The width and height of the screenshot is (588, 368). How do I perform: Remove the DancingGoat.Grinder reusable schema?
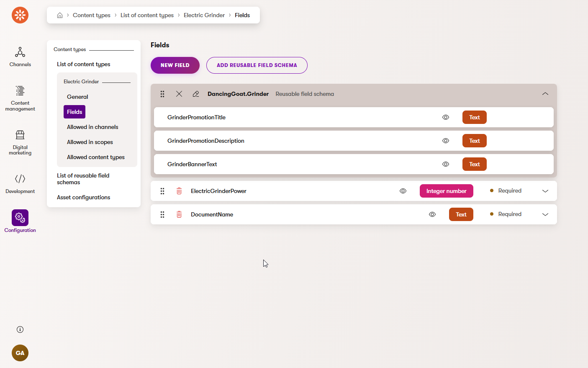[x=179, y=94]
